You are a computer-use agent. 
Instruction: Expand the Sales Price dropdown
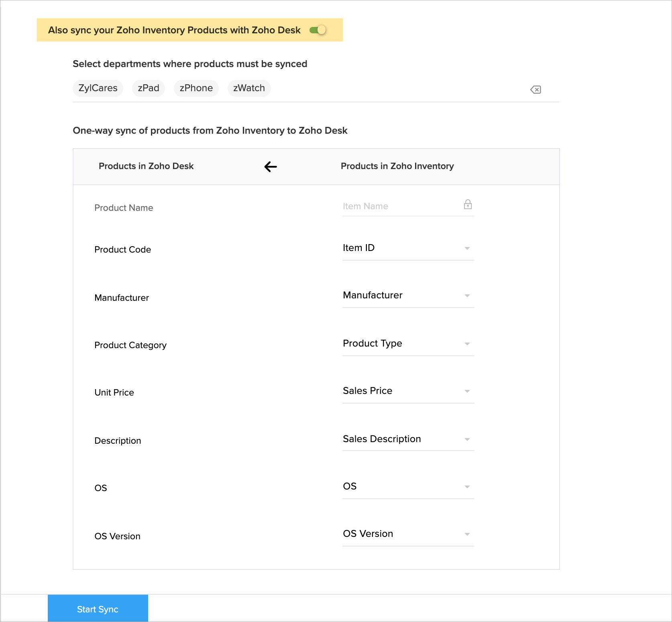coord(407,391)
